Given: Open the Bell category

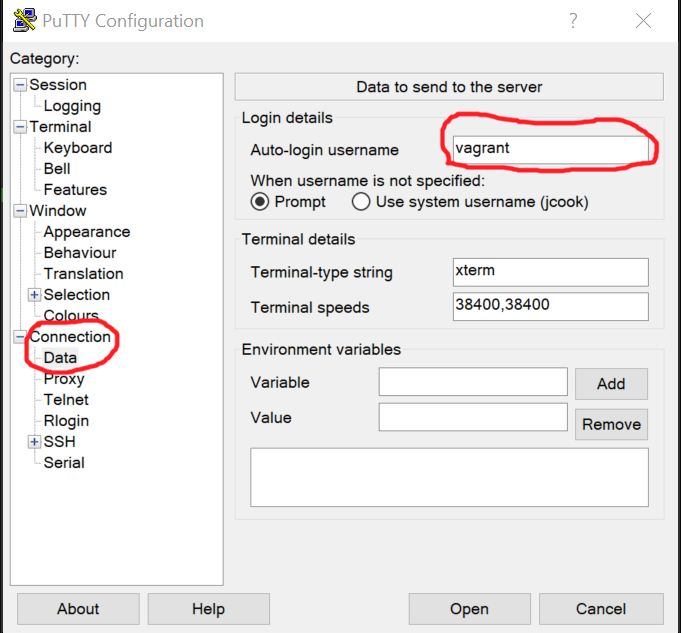Looking at the screenshot, I should (57, 169).
